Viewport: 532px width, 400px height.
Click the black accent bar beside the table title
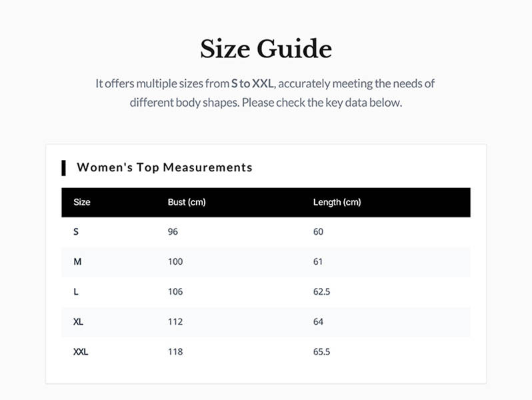(x=63, y=167)
